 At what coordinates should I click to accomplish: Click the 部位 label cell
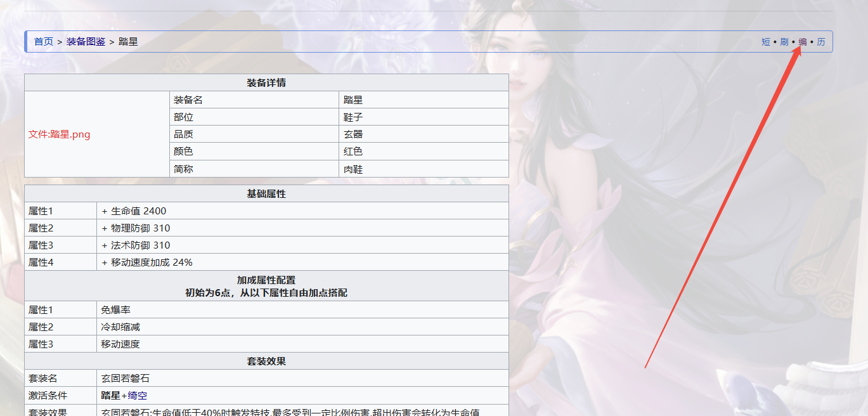pos(254,117)
